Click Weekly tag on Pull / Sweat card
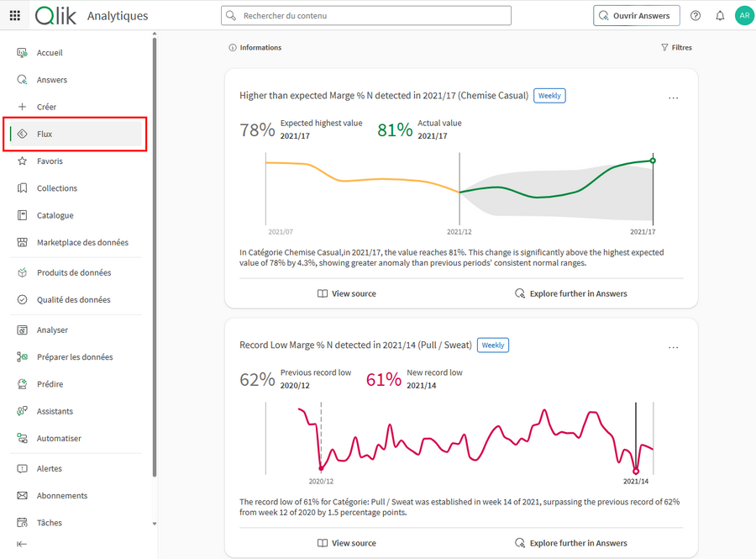This screenshot has width=756, height=559. pyautogui.click(x=493, y=345)
